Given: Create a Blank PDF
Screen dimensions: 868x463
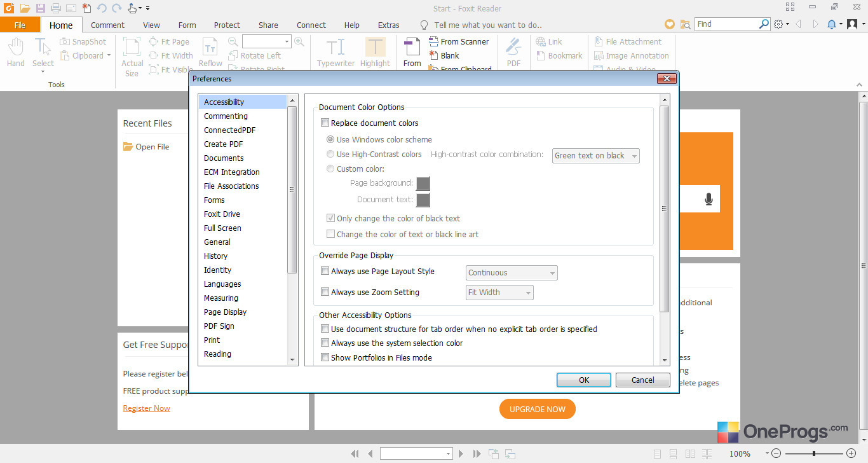Looking at the screenshot, I should (444, 55).
